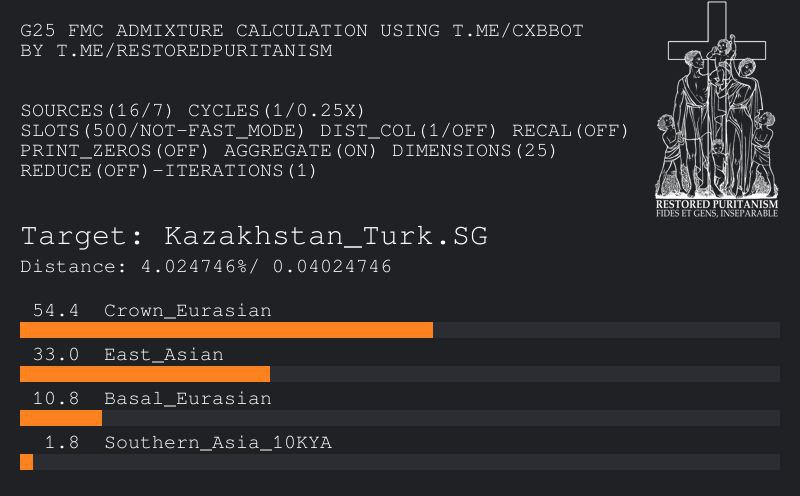
Task: Click the Southern_Asia_10KYA orange bar
Action: (27, 462)
